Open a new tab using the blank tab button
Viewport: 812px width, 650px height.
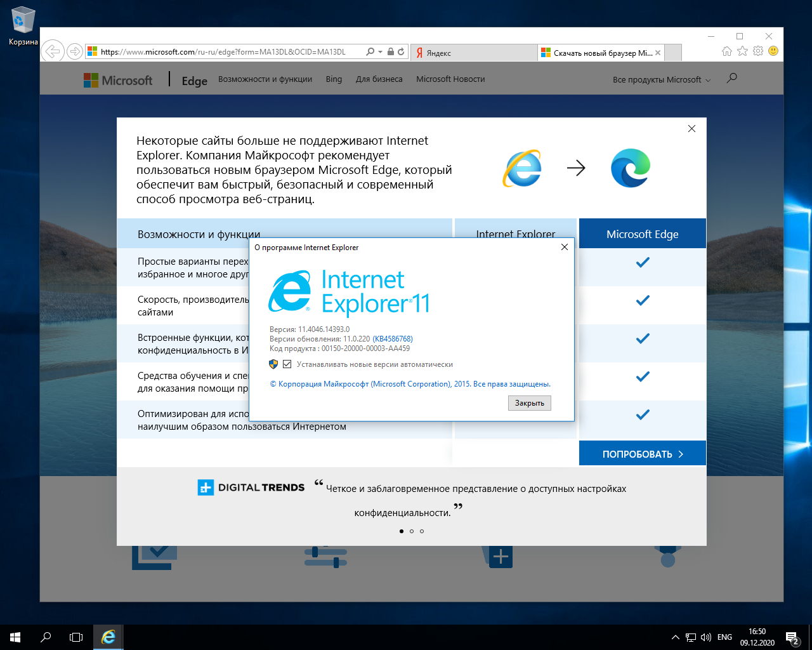(x=673, y=53)
